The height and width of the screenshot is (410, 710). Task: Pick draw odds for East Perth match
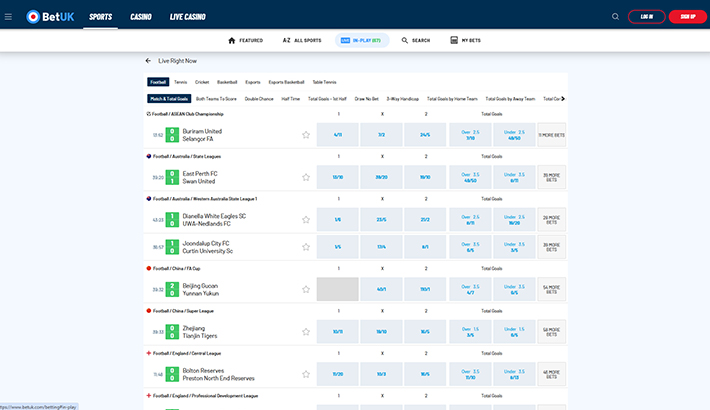382,177
